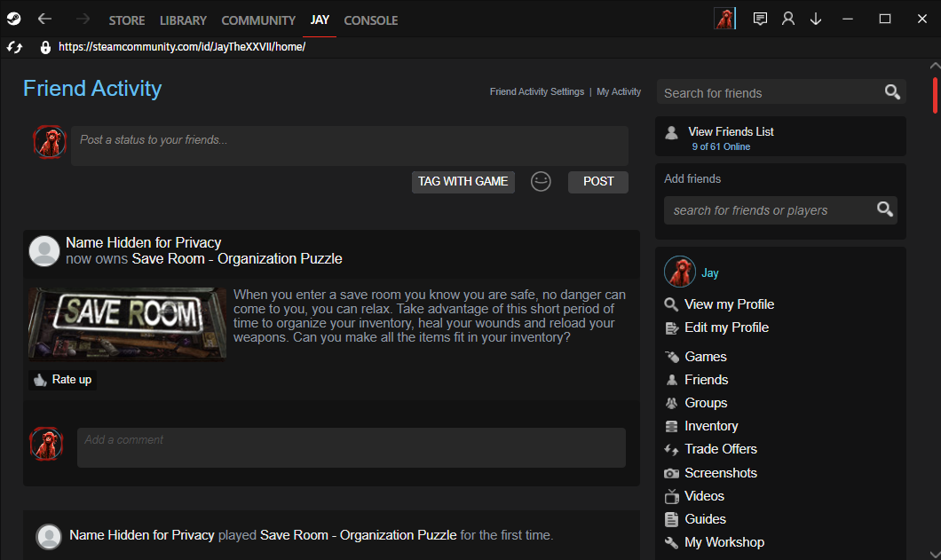Image resolution: width=941 pixels, height=560 pixels.
Task: Click the red page scrollbar thumb
Action: point(935,95)
